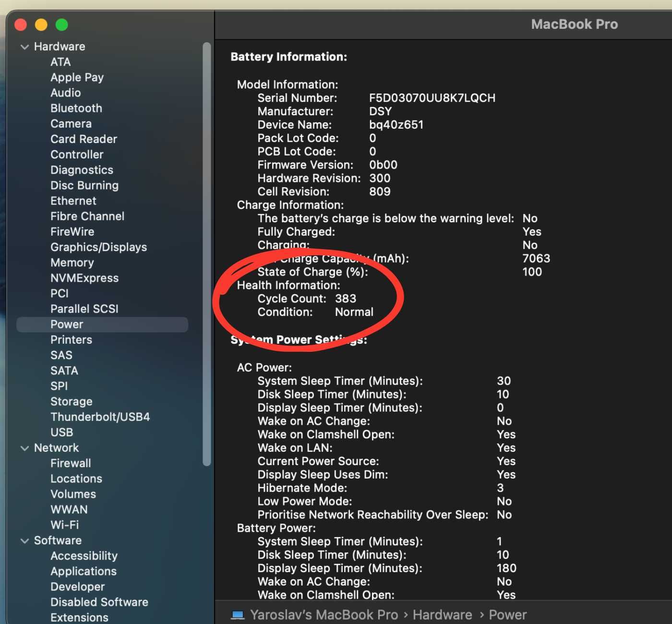Click the red close window button
672x624 pixels.
[x=21, y=24]
